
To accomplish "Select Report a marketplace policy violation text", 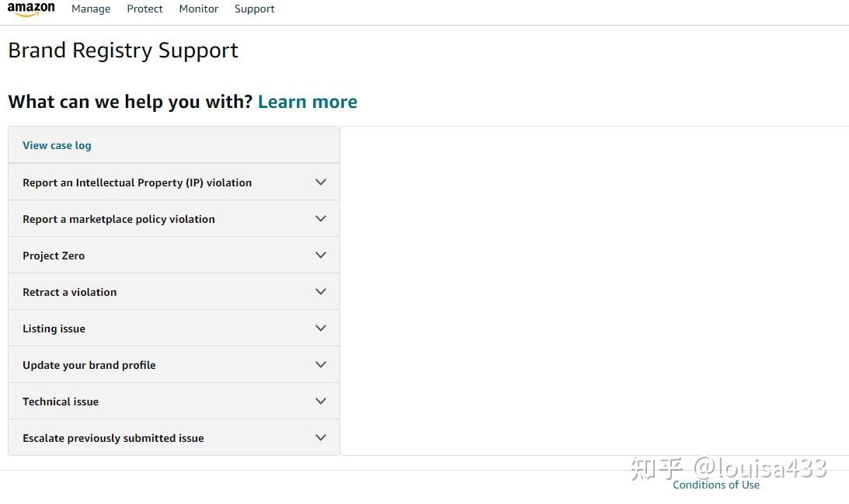I will pyautogui.click(x=119, y=219).
